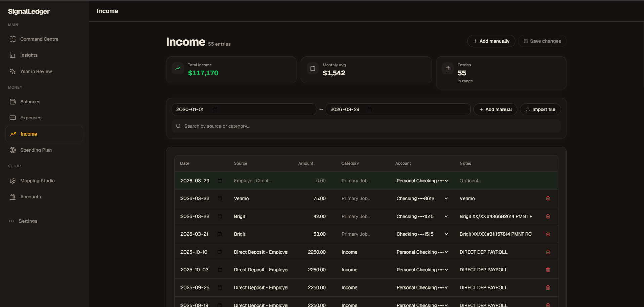Click the Date column header
This screenshot has width=644, height=307.
pyautogui.click(x=185, y=163)
